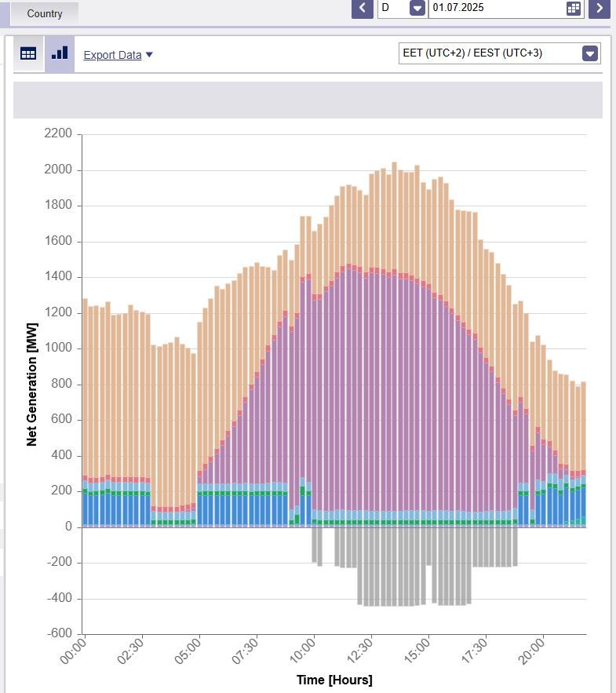Click the 01.07.2025 date field

(x=494, y=8)
